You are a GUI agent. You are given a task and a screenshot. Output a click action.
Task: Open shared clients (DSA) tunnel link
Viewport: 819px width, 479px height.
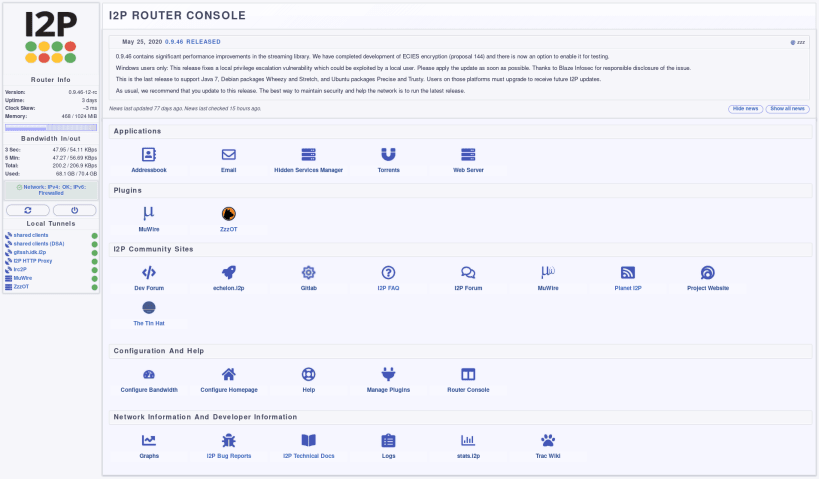click(39, 244)
